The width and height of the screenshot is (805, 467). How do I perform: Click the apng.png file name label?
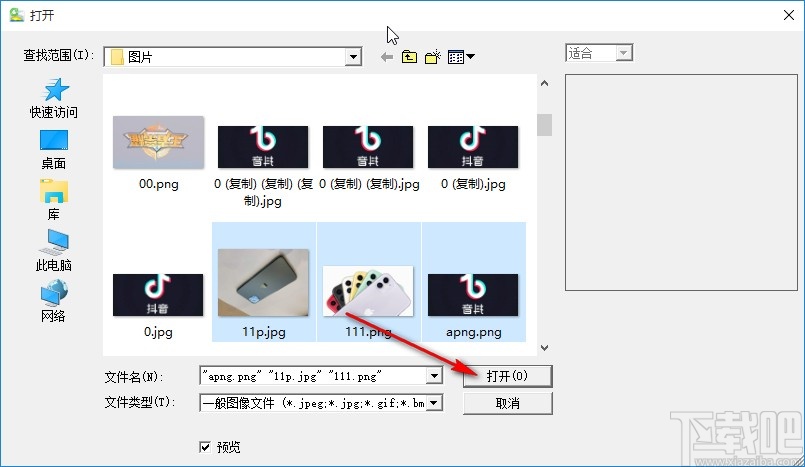click(473, 332)
